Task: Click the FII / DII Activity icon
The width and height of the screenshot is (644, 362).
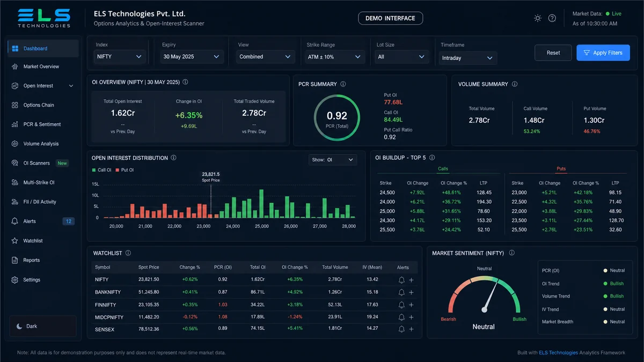Action: (14, 202)
